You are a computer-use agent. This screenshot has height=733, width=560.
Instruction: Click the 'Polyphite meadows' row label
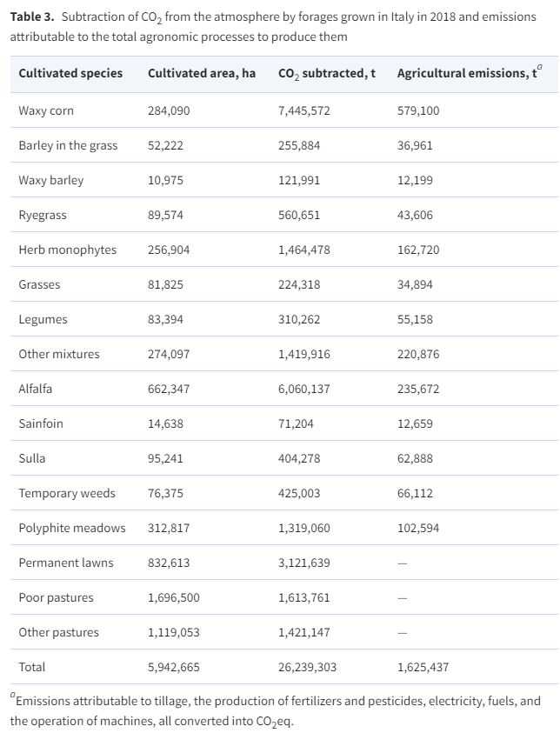pos(72,528)
